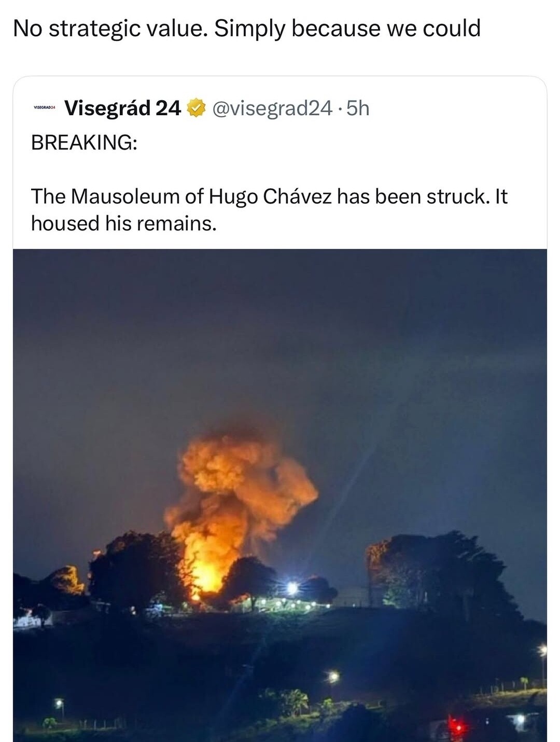
Task: Toggle visibility of the embedded tweet
Action: coord(280,166)
